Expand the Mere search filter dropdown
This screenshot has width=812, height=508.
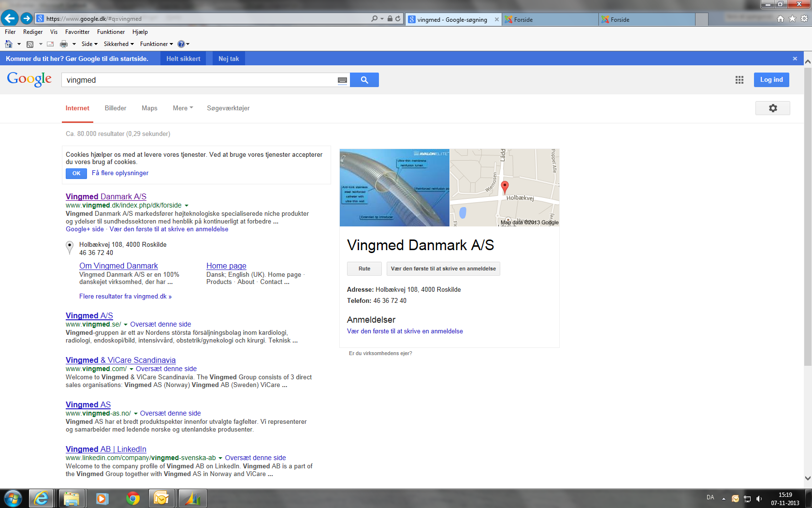183,108
